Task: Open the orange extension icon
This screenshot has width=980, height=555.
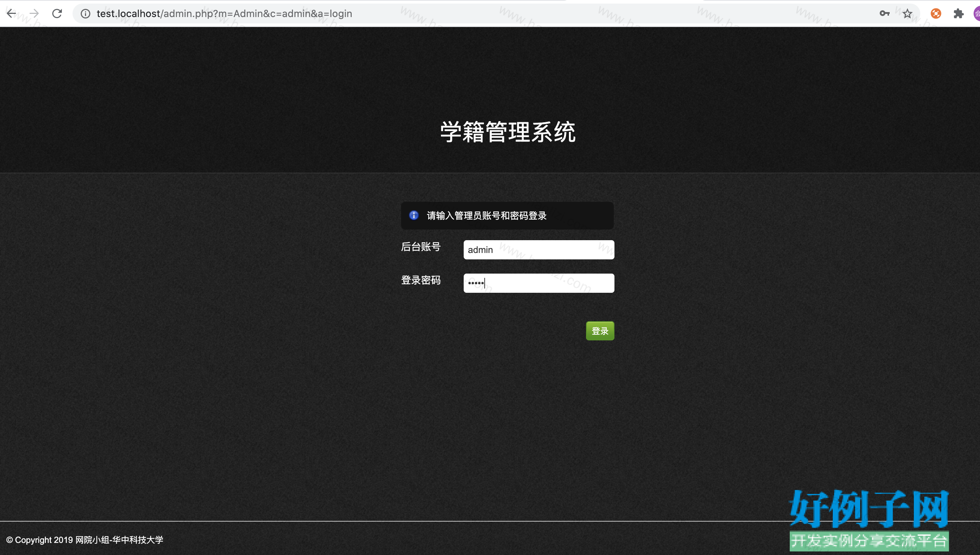Action: pos(935,14)
